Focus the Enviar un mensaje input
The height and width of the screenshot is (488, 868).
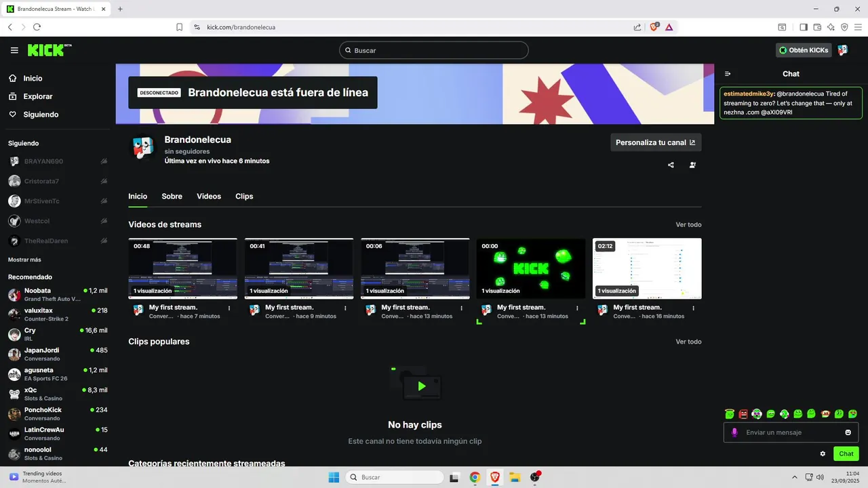pyautogui.click(x=791, y=432)
